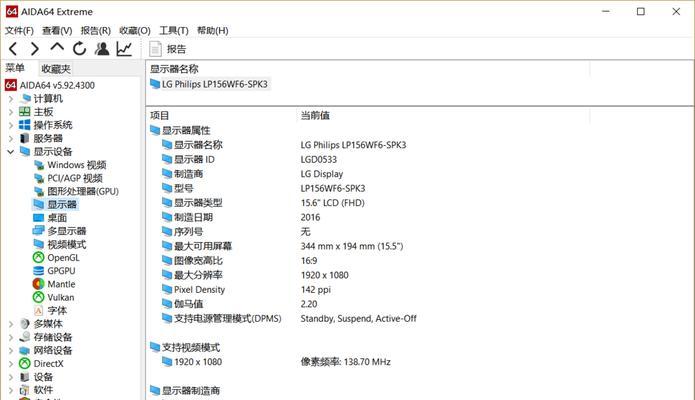This screenshot has height=400, width=695.
Task: Click the 存储设备 storage drive icon
Action: (x=25, y=337)
